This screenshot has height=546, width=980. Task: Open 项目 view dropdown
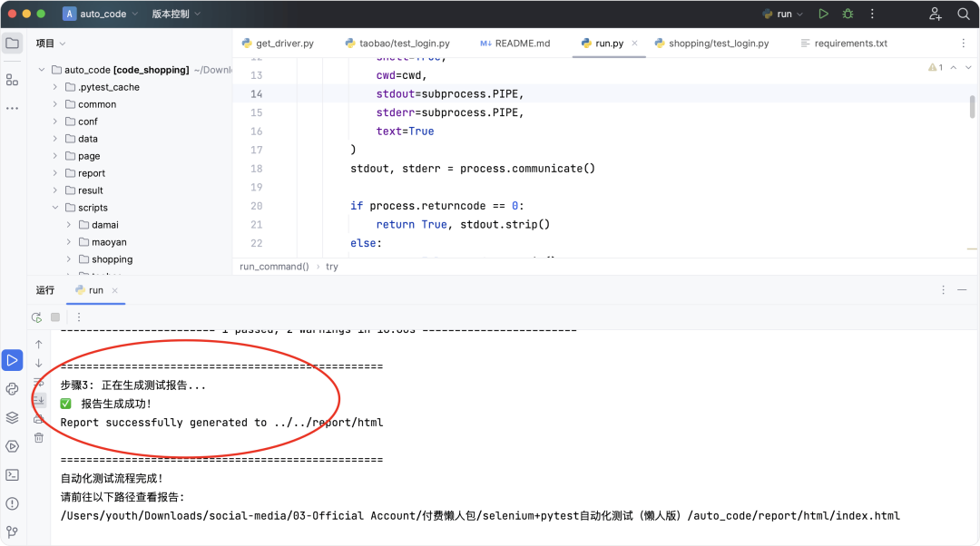[51, 44]
